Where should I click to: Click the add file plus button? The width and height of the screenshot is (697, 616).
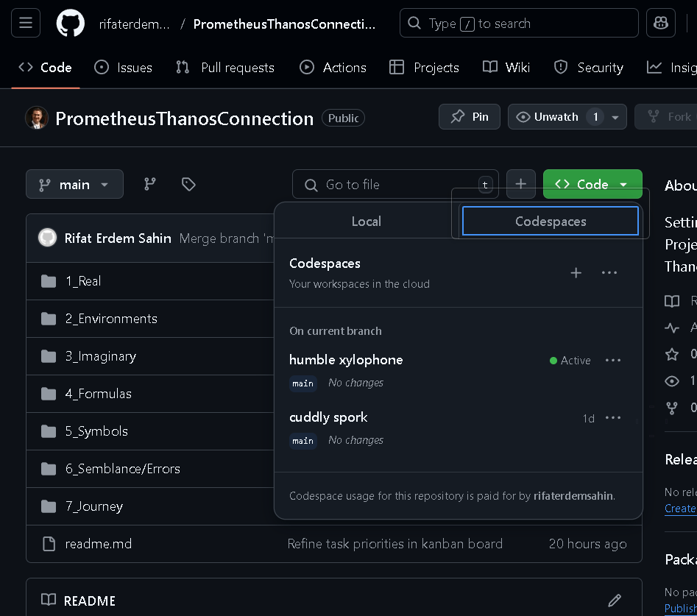point(520,184)
